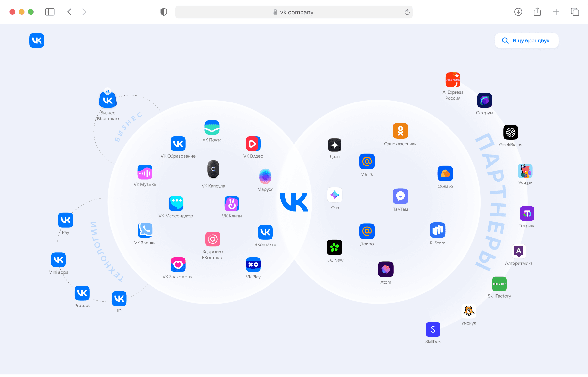Screen dimensions: 588x377
Task: Open the Atom browser icon
Action: (x=386, y=269)
